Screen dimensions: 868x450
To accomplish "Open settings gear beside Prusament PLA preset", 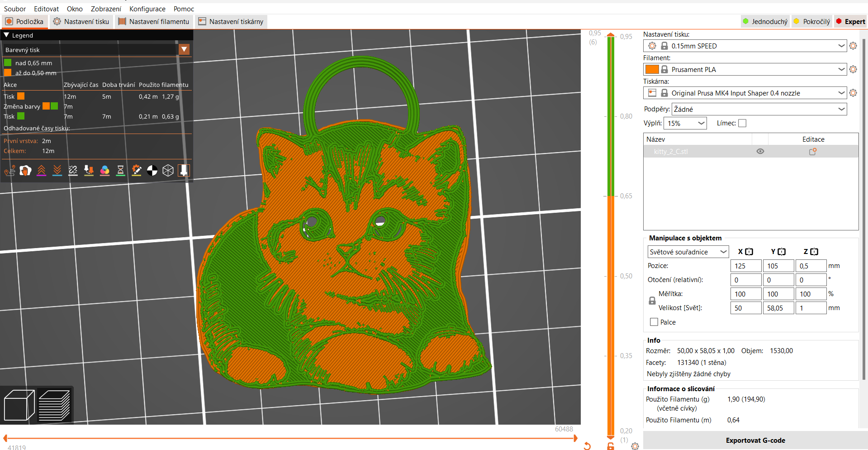I will click(853, 69).
